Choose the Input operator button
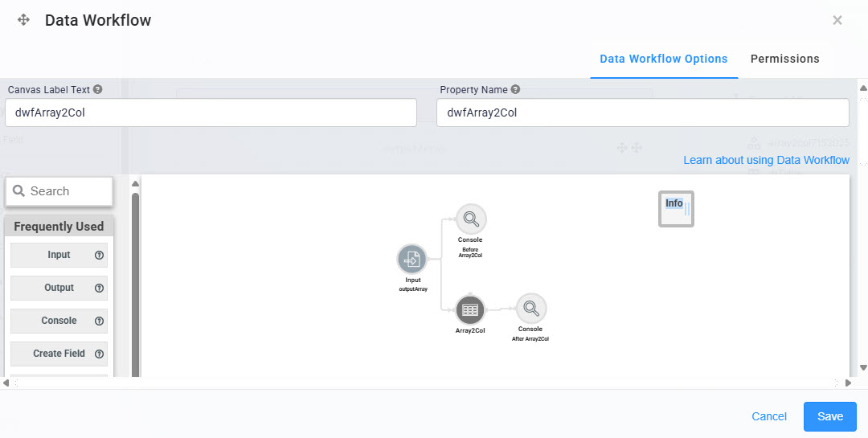Viewport: 868px width, 438px height. click(59, 256)
